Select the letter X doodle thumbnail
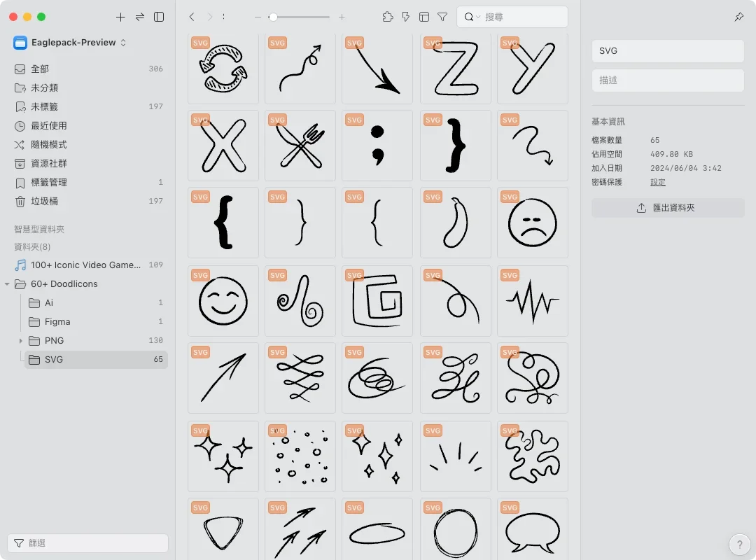Screen dimensions: 756x560 click(223, 146)
